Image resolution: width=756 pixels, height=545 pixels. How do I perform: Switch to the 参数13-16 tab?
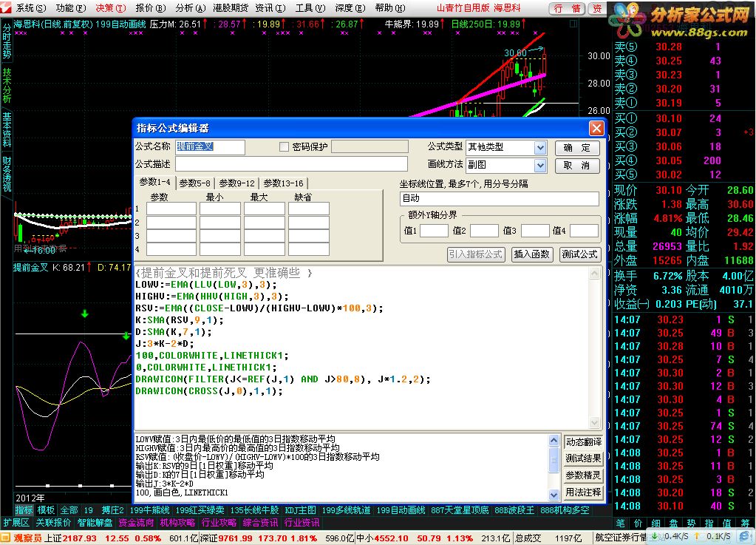pyautogui.click(x=284, y=183)
